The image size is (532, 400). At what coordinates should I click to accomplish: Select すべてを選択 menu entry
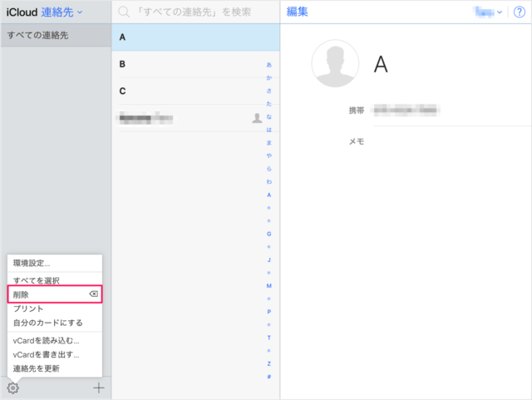pos(37,281)
